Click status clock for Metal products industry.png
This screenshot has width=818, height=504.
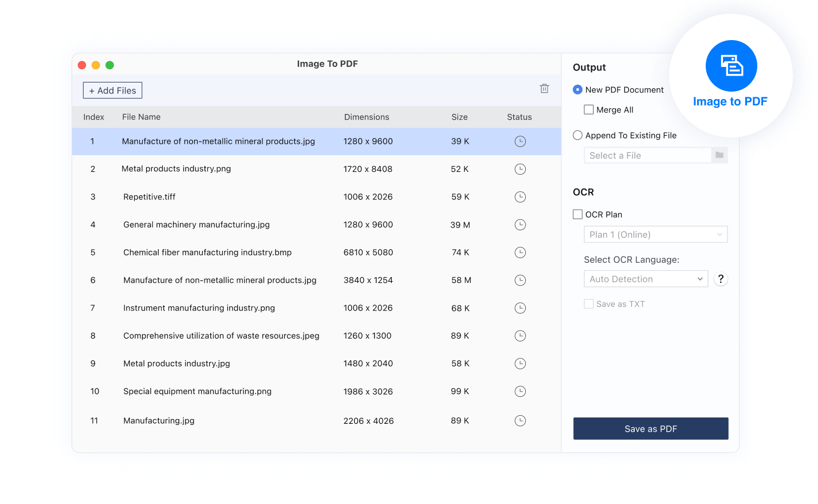click(520, 169)
